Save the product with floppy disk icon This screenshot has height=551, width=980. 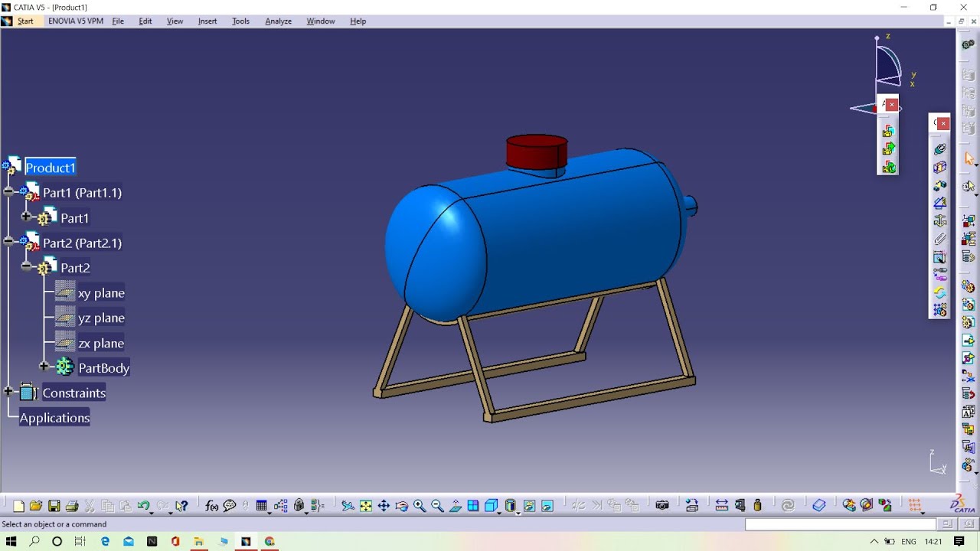pos(54,506)
